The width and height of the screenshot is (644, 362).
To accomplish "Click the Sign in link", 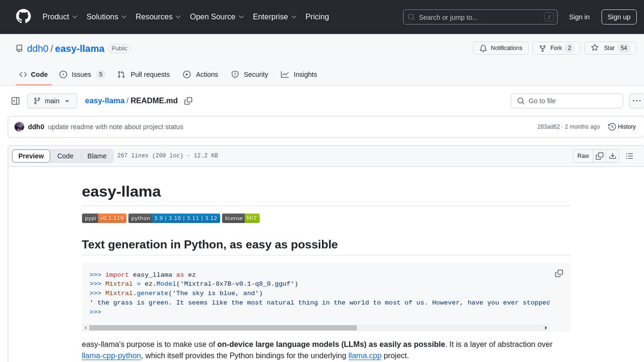I will tap(579, 17).
